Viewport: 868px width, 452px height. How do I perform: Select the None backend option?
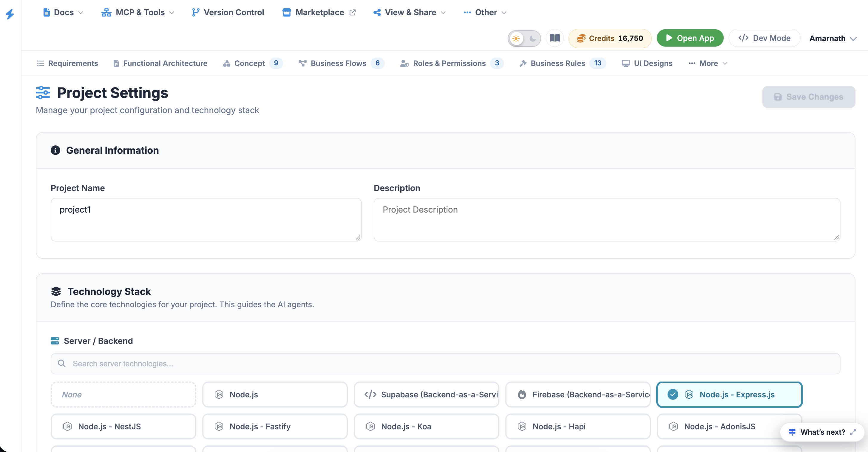(x=123, y=394)
